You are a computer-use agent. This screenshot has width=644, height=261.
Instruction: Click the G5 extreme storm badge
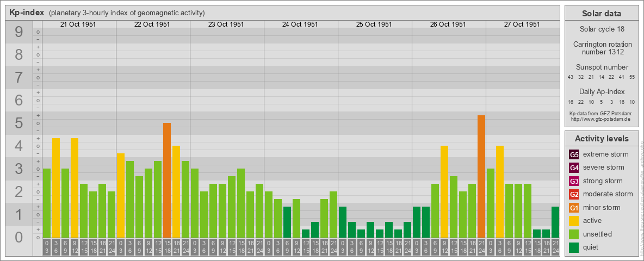click(574, 154)
